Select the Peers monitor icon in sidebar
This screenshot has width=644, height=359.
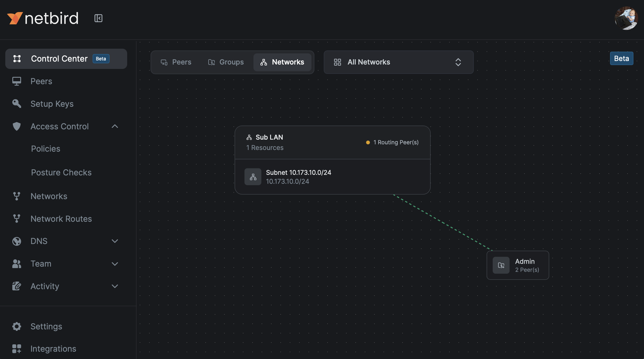coord(17,81)
